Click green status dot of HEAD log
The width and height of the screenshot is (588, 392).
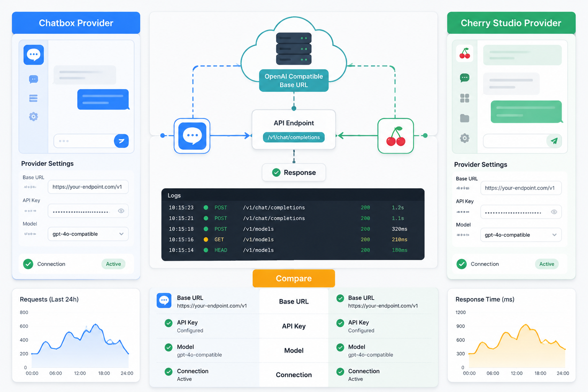pyautogui.click(x=206, y=250)
